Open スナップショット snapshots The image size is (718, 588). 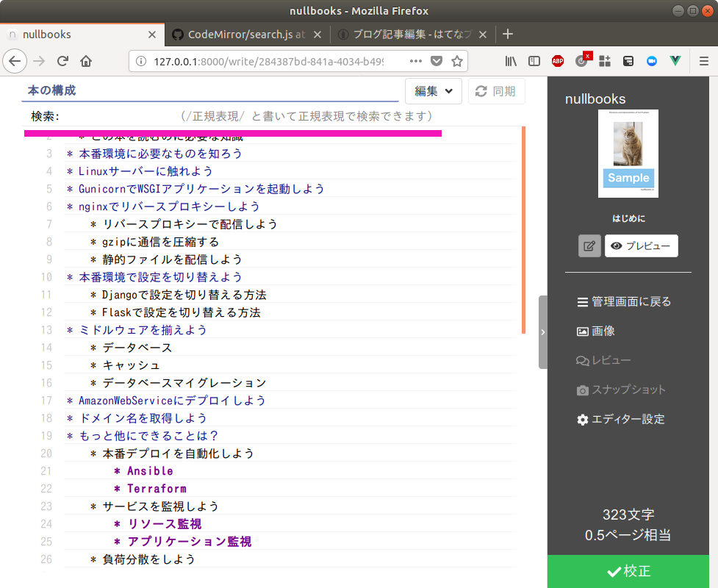(x=622, y=390)
